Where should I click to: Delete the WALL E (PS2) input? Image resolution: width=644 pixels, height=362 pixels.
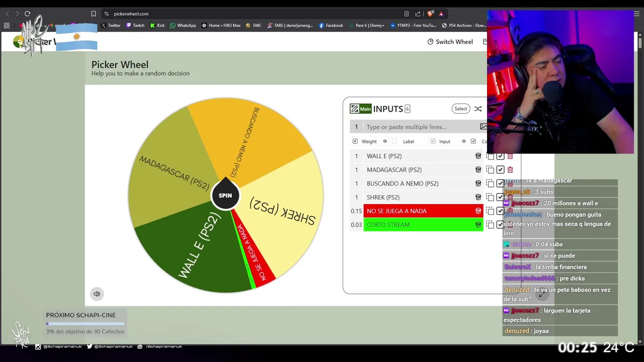tap(510, 156)
